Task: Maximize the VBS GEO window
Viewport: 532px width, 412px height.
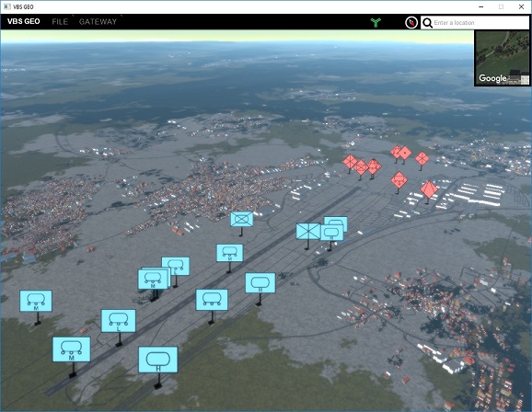Action: coord(501,6)
